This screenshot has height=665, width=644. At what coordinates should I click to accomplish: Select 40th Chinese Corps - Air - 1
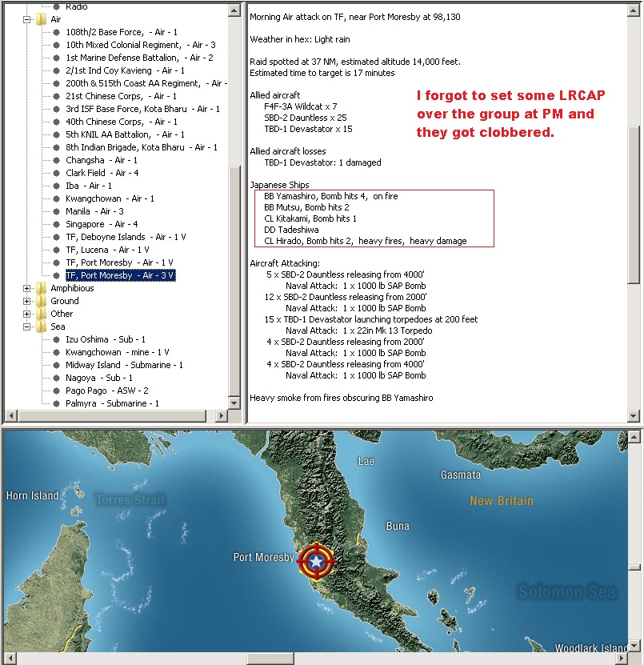(x=122, y=122)
